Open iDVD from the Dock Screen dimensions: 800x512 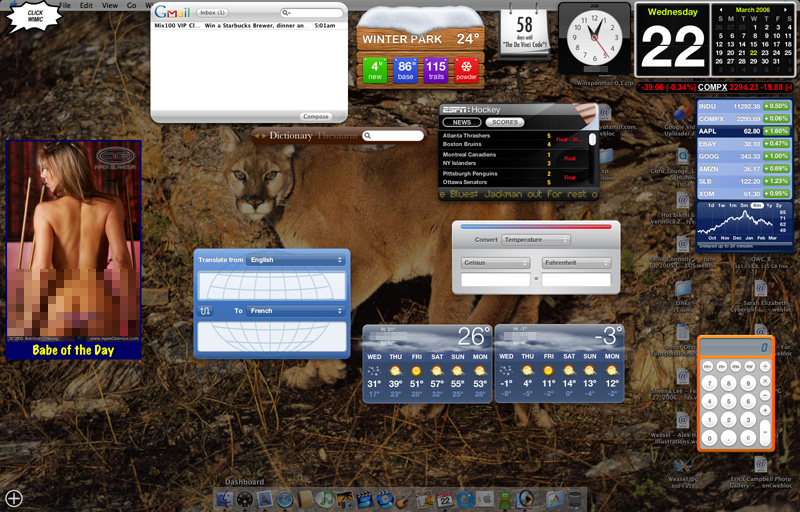[385, 499]
